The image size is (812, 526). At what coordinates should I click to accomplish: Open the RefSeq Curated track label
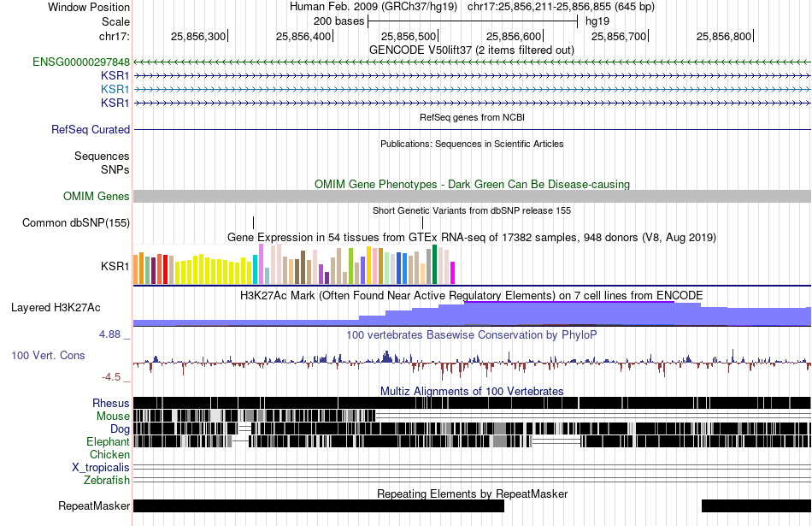tap(91, 129)
